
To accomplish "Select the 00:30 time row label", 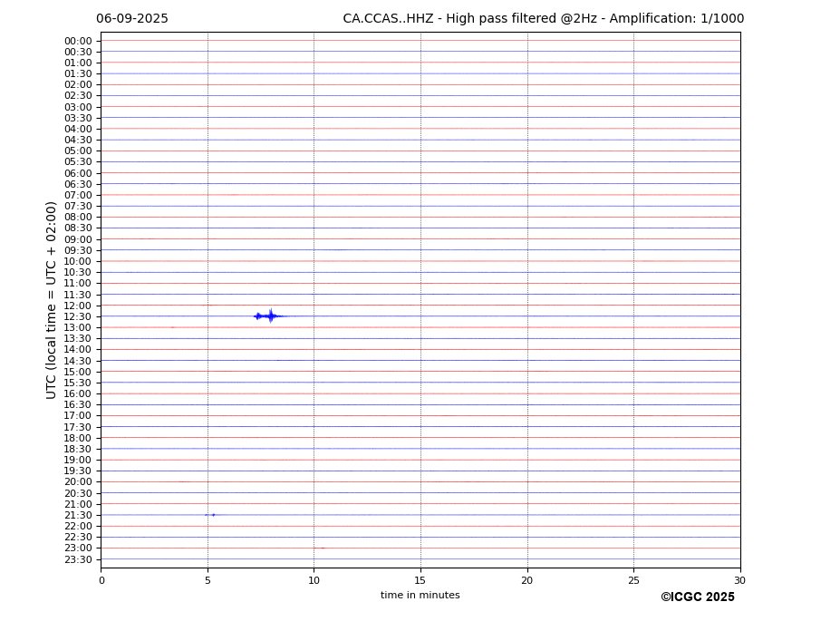I will coord(78,52).
